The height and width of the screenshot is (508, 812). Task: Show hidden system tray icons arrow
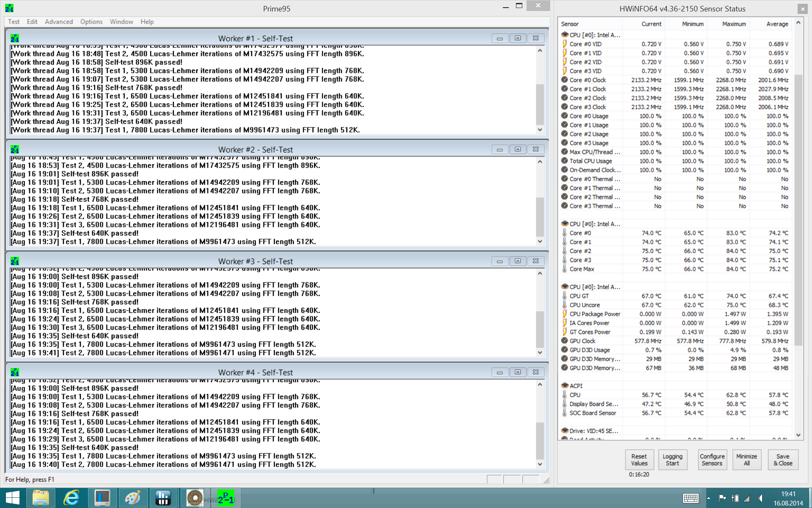coord(708,498)
